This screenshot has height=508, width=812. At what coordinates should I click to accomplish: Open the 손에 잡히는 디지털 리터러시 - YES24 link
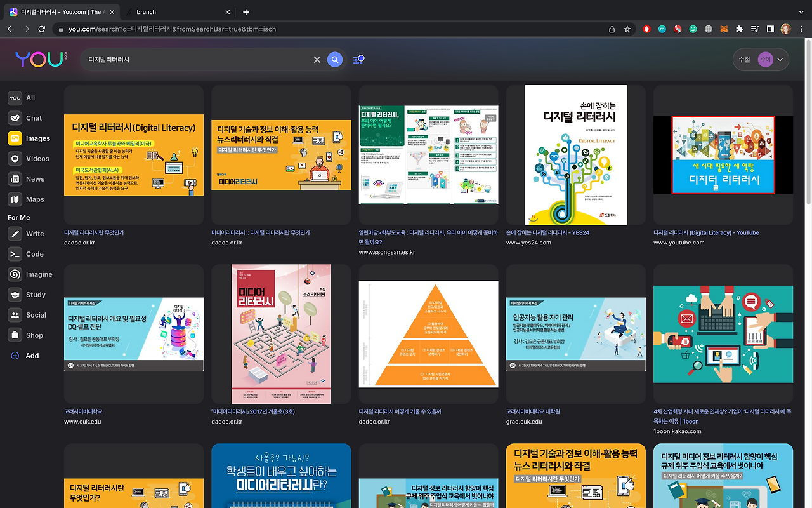[547, 233]
